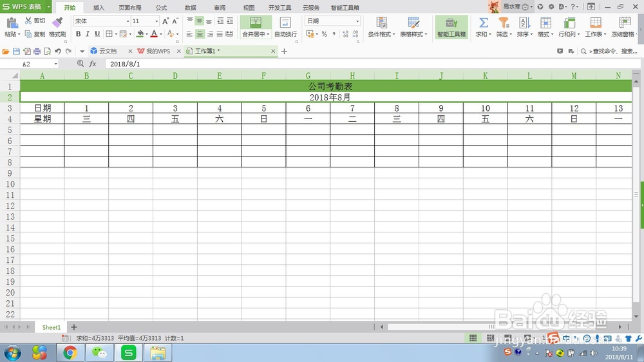
Task: Open the Developer Tools (开发工具) tab
Action: click(279, 8)
